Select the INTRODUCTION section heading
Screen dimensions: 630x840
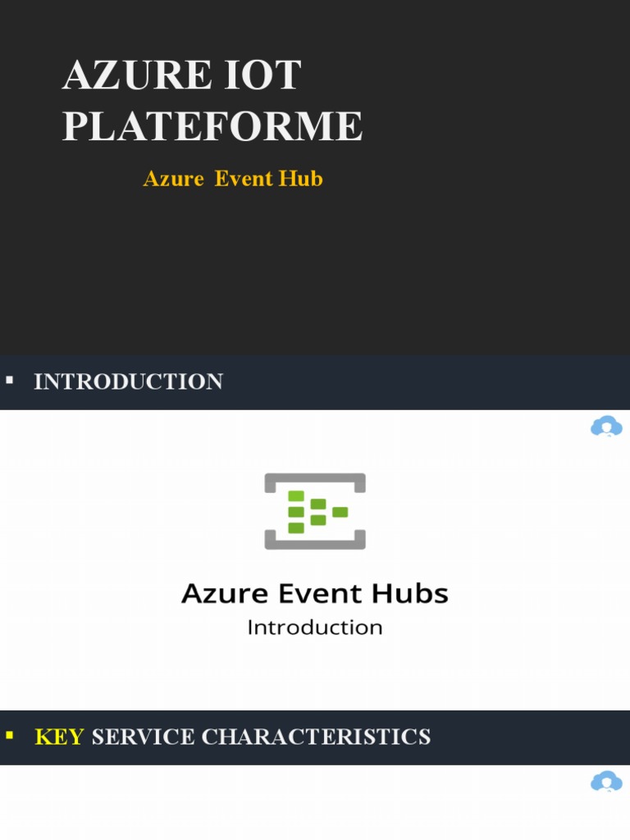[x=128, y=381]
